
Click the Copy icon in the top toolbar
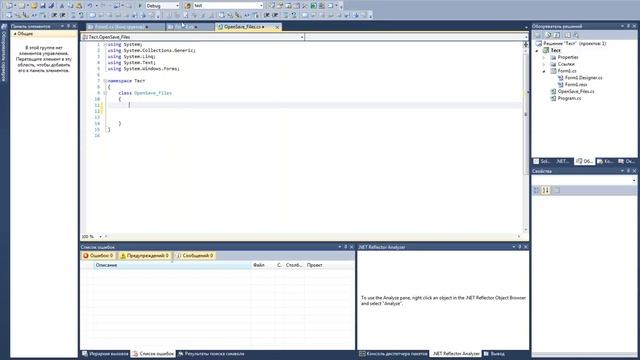71,6
